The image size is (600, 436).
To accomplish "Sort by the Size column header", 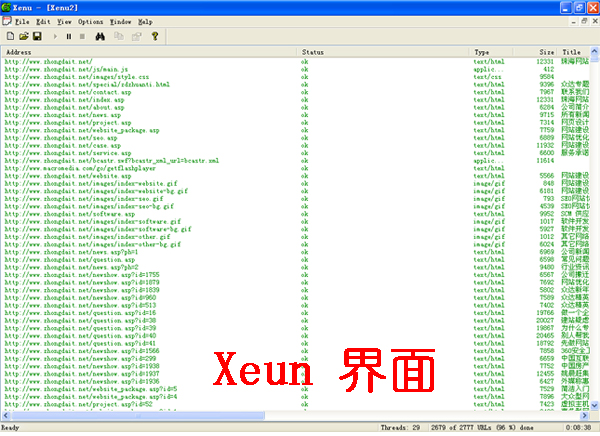I will 535,52.
